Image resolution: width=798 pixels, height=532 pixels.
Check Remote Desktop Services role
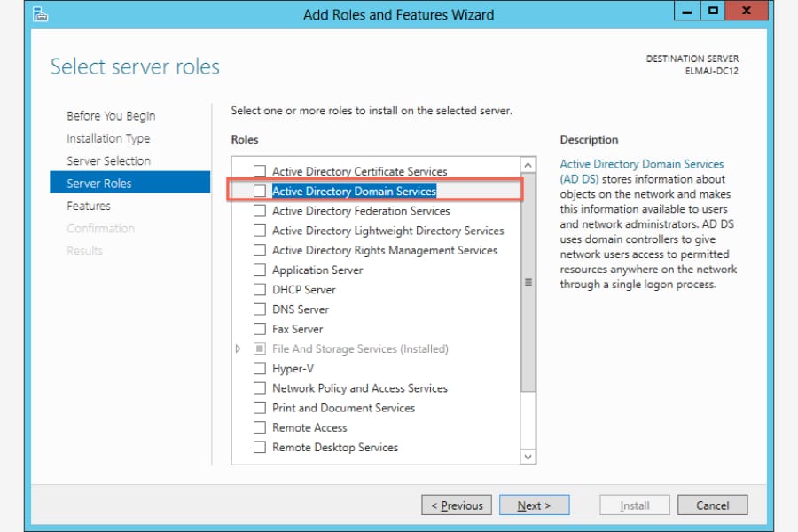point(260,447)
